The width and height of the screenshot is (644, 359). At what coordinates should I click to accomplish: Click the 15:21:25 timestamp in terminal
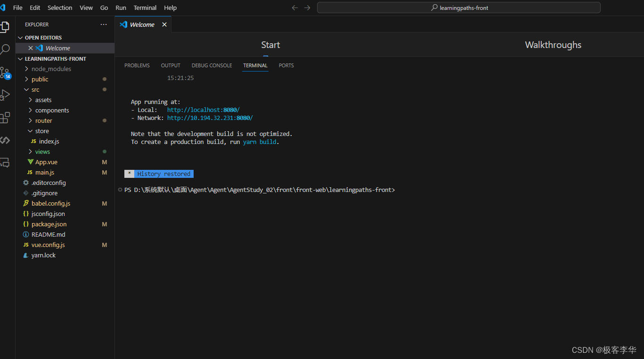[180, 78]
